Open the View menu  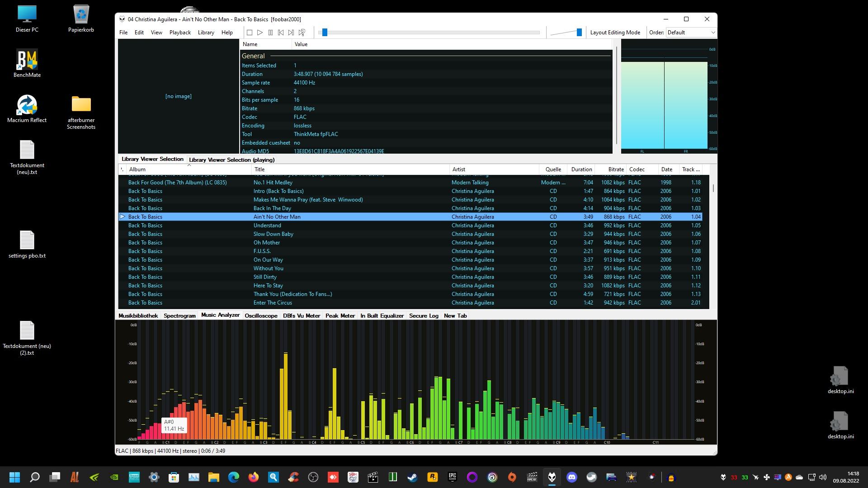click(x=156, y=33)
